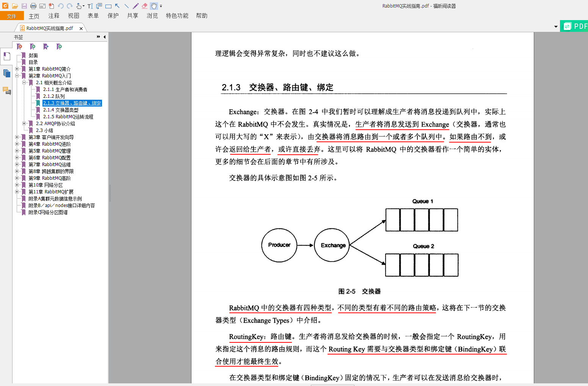This screenshot has height=386, width=588.
Task: Delete the selected bookmark with the red X icon
Action: tap(20, 47)
